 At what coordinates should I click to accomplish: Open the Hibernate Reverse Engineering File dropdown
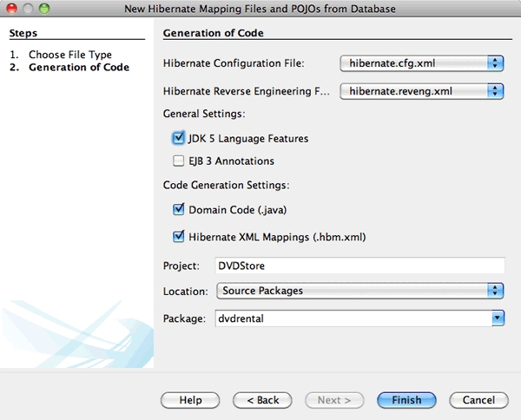coord(496,90)
